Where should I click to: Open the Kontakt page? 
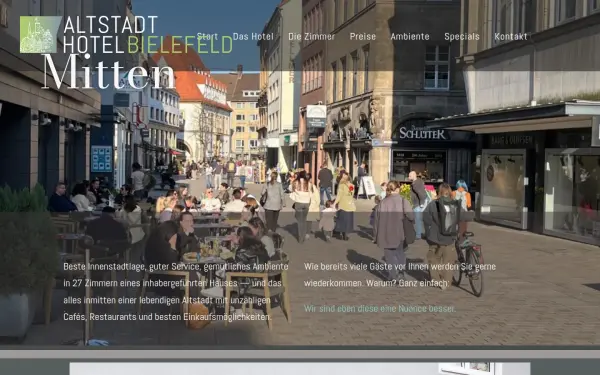(510, 37)
